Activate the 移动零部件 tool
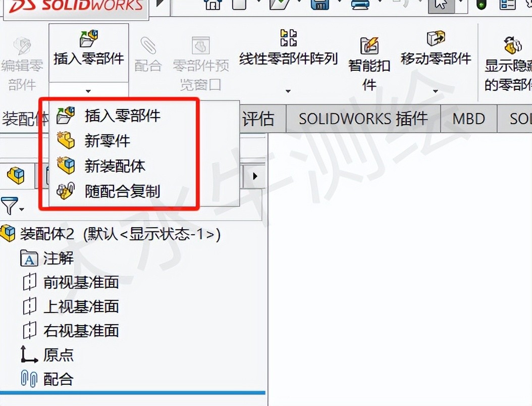 point(436,48)
